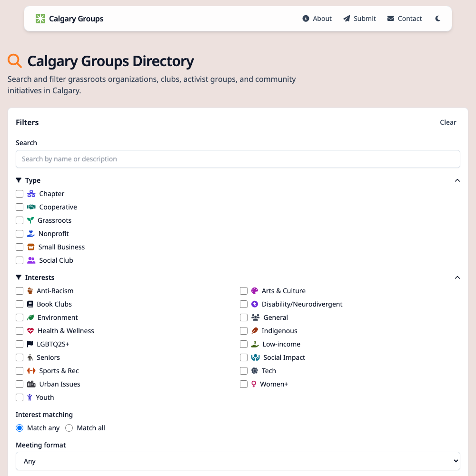Open the Meeting format dropdown
Screen dimensions: 476x476
point(238,461)
